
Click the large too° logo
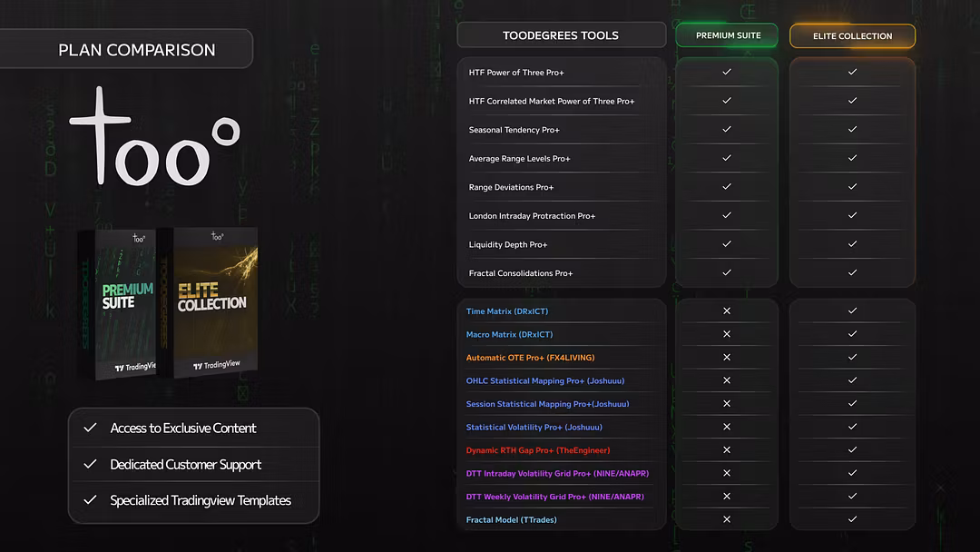click(154, 137)
